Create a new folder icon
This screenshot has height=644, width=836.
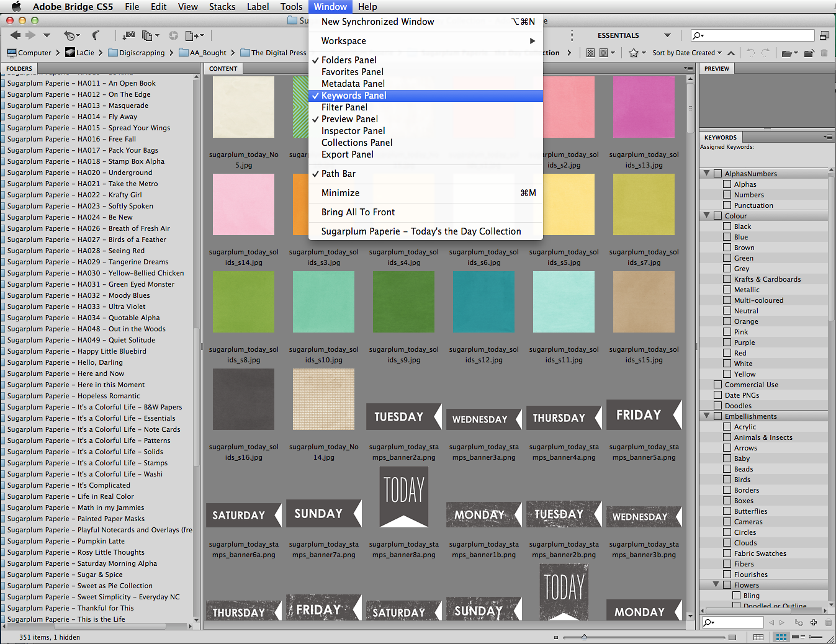click(x=809, y=53)
